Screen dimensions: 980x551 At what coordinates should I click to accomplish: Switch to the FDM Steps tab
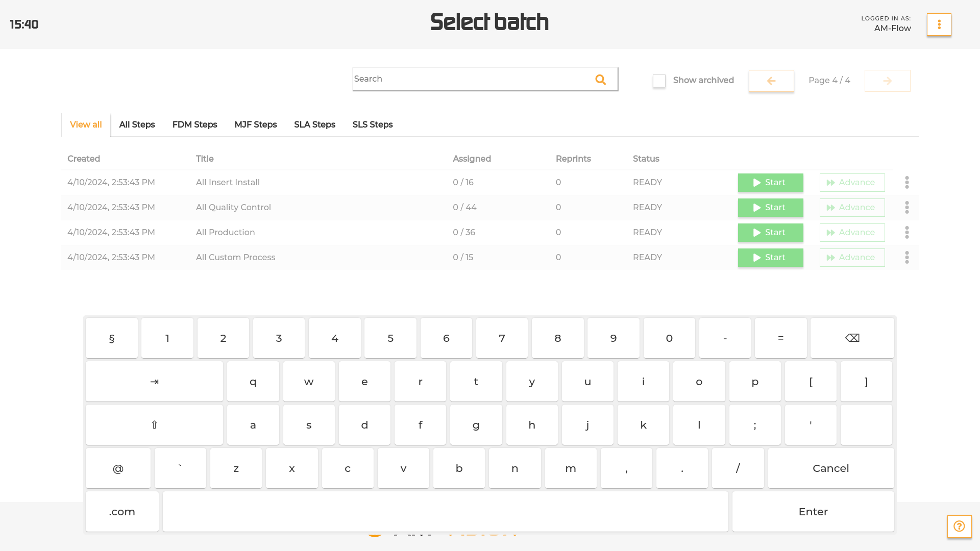click(194, 124)
